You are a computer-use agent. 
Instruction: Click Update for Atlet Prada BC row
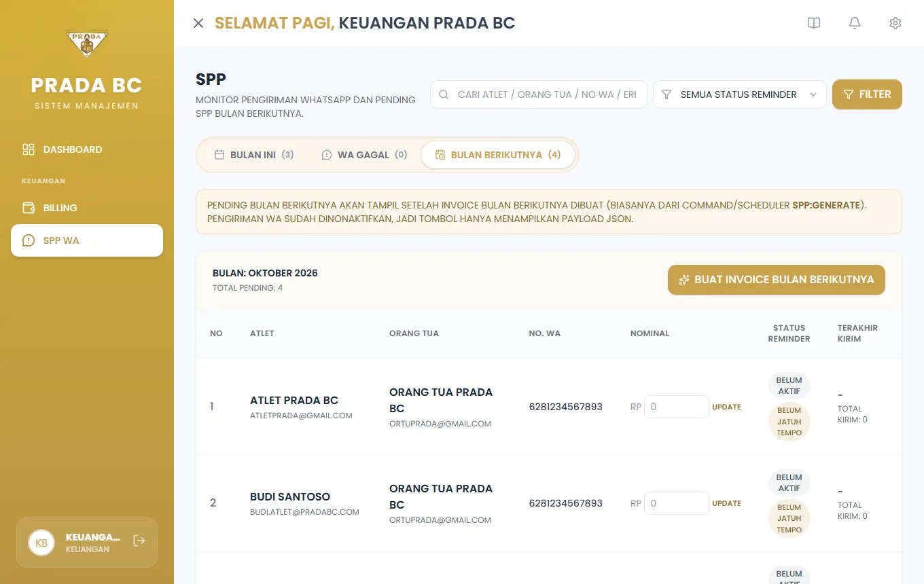click(x=726, y=407)
